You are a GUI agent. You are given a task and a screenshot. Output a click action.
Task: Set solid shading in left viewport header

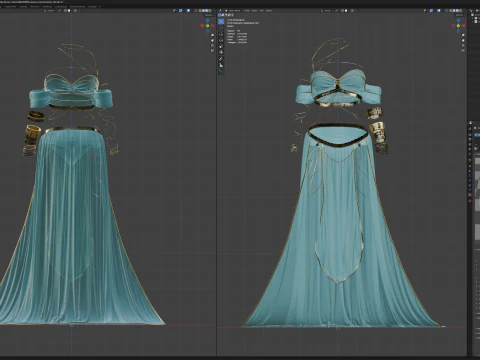[203, 10]
